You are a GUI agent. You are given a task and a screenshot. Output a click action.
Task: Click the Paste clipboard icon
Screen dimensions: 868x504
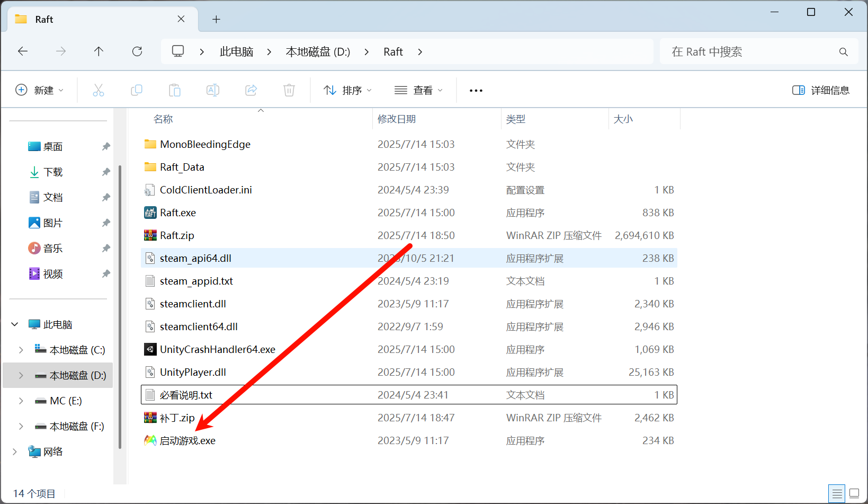pyautogui.click(x=175, y=90)
